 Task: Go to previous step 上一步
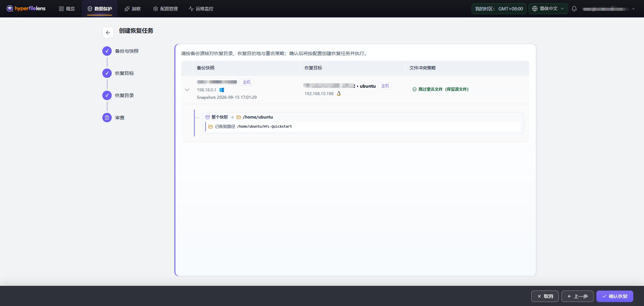point(578,296)
